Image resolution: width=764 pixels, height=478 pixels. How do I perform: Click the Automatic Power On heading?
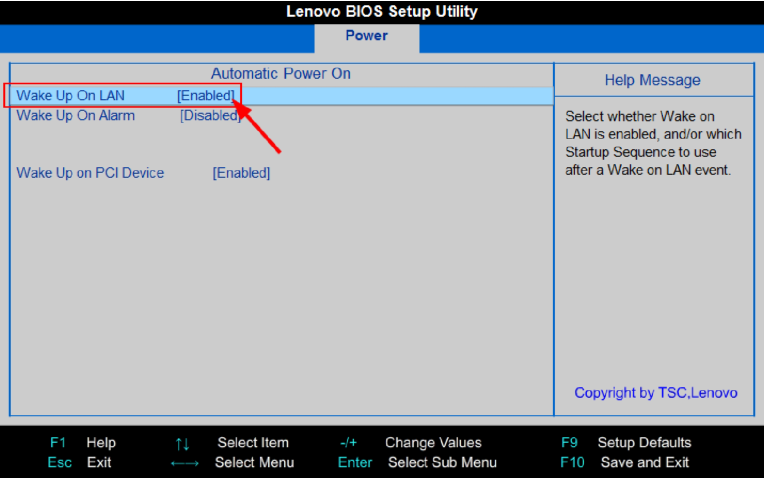[281, 74]
